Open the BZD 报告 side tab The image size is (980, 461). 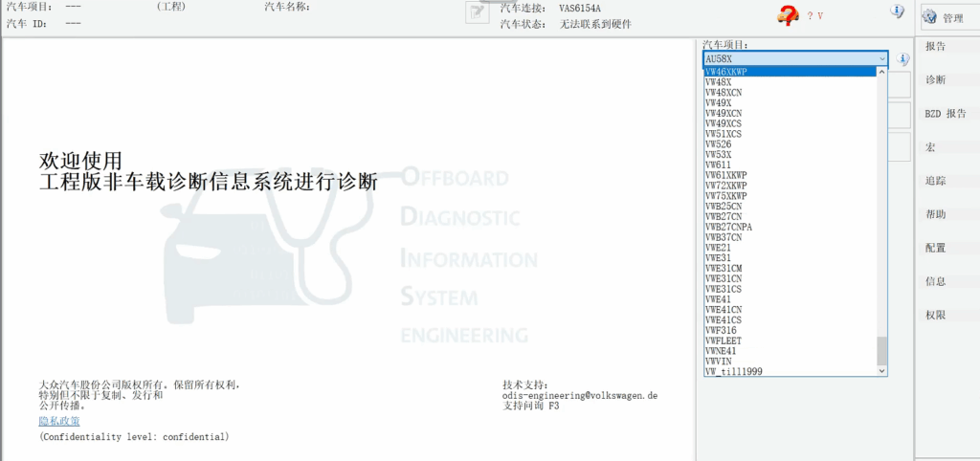point(946,114)
